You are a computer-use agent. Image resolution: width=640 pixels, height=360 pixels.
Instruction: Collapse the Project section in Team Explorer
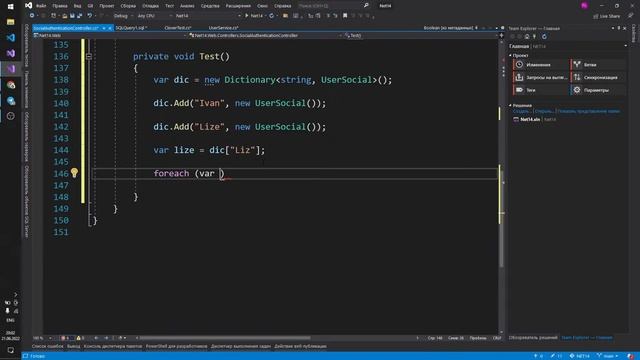(x=511, y=55)
